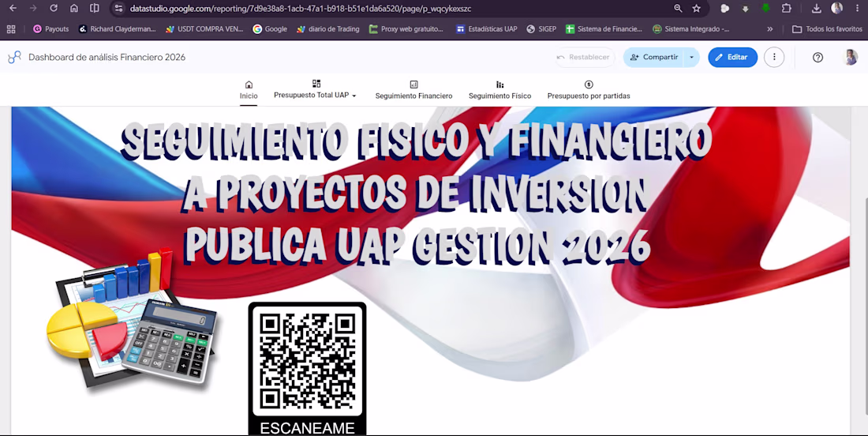Open the SIGEP bookmark
Image resolution: width=868 pixels, height=436 pixels.
tap(541, 28)
